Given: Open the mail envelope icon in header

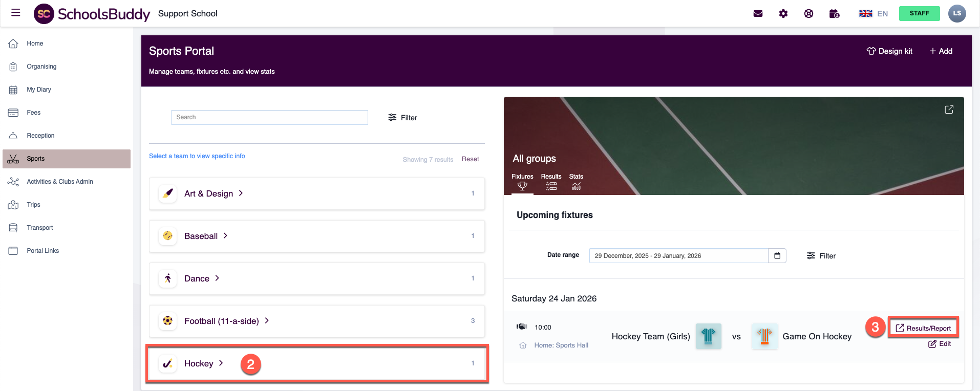Looking at the screenshot, I should (x=758, y=14).
